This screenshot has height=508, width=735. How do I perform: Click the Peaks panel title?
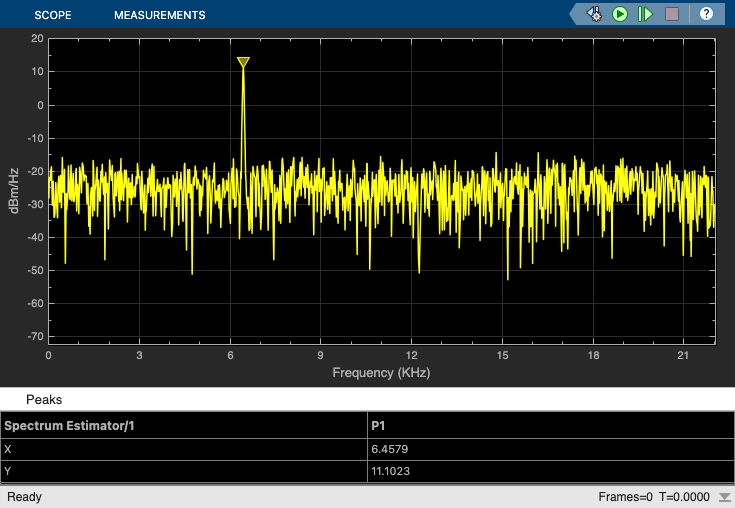click(x=44, y=399)
